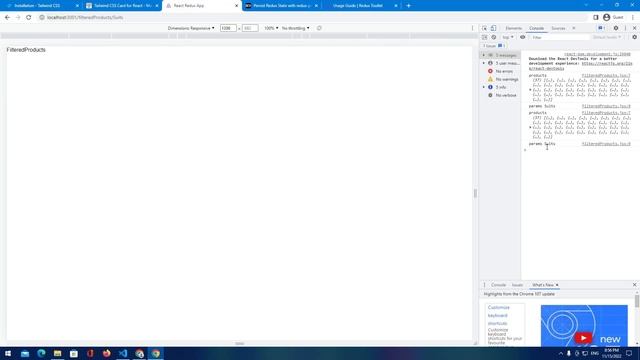Open the DevTools issues counter badge icon
This screenshot has width=640, height=360.
click(x=601, y=28)
